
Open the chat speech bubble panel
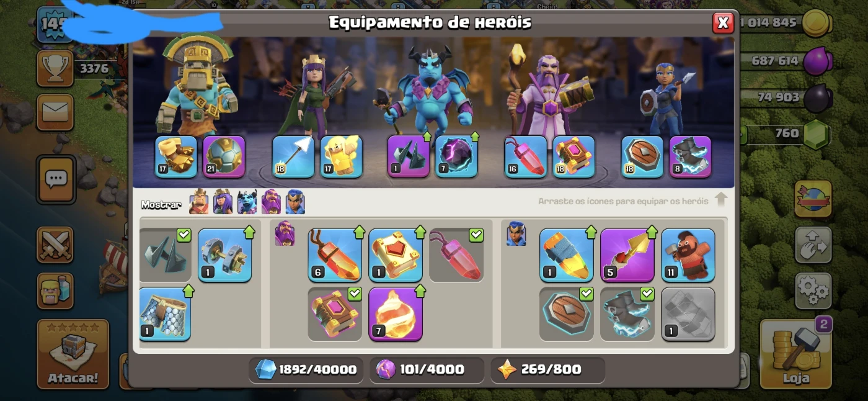[x=56, y=179]
